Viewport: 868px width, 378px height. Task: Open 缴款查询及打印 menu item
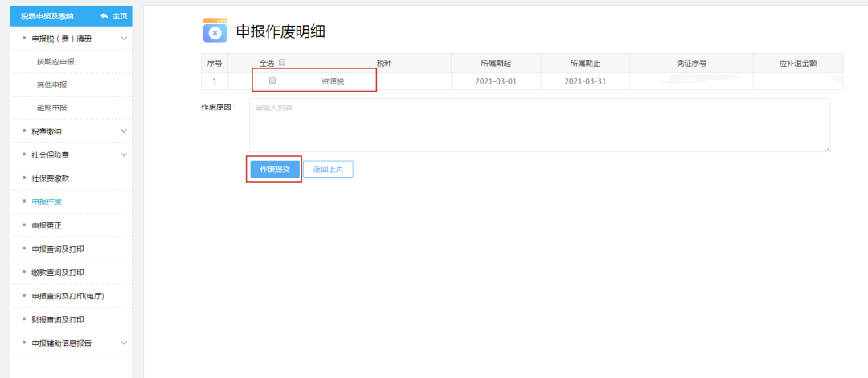[x=58, y=272]
